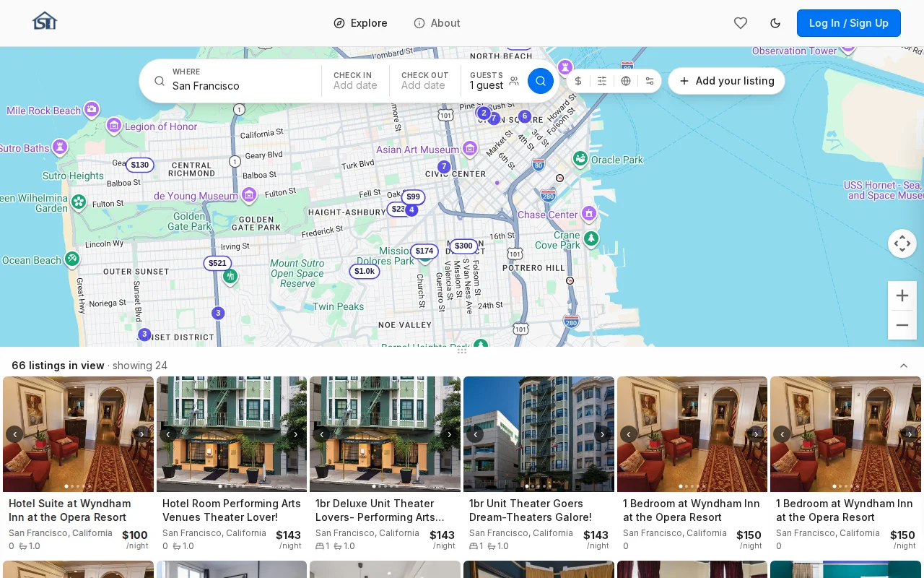
Task: Click Add your listing button
Action: point(726,81)
